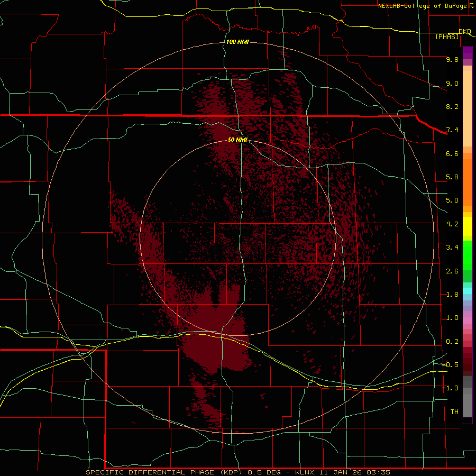This screenshot has height=476, width=476.
Task: Click the purple swatch at top of legend
Action: pos(467,53)
